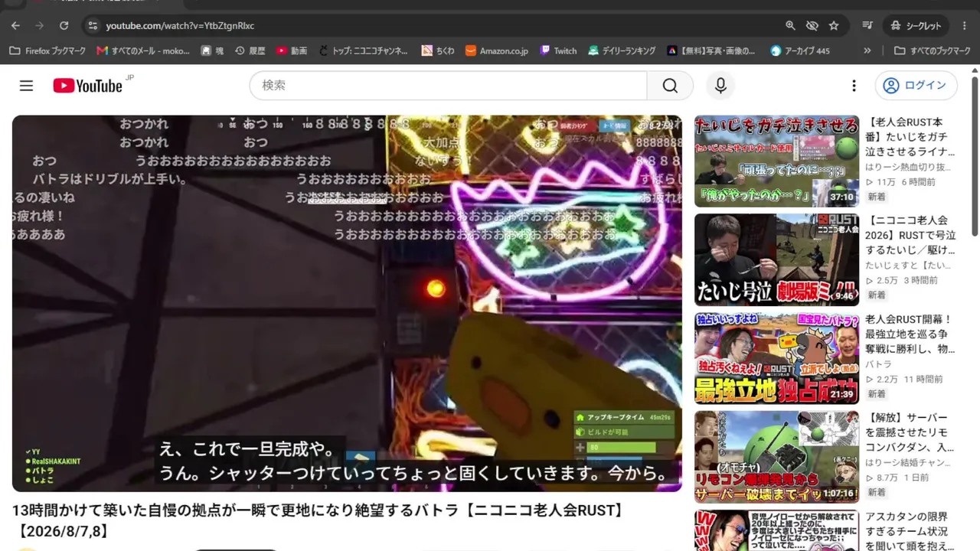Expand the hidden bookmarks chevron
Image resolution: width=980 pixels, height=551 pixels.
pos(867,51)
